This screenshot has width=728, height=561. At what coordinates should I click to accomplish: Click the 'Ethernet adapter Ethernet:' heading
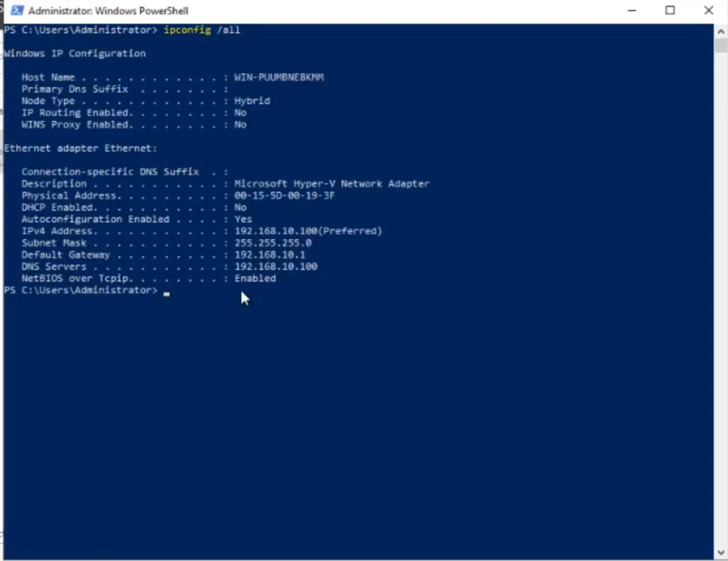click(x=80, y=148)
